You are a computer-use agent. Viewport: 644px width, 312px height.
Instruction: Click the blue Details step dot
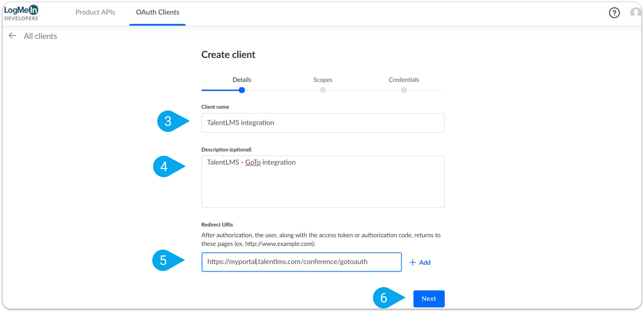point(242,90)
